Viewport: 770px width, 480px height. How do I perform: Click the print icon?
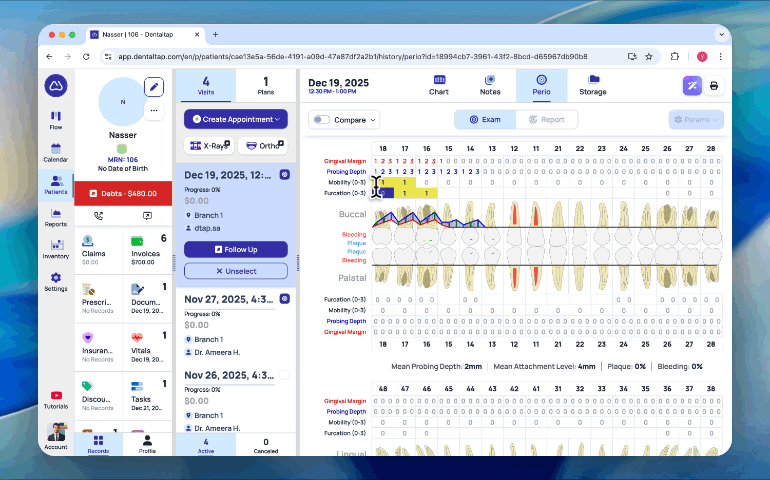click(714, 86)
